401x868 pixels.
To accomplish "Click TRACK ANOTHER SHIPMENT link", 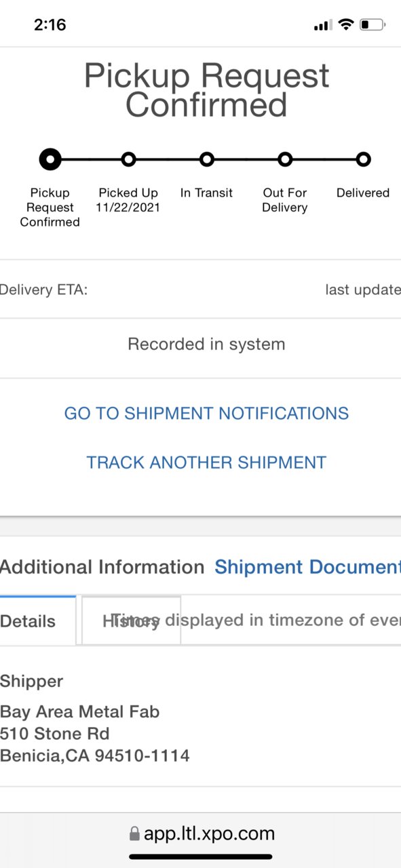I will pyautogui.click(x=206, y=462).
